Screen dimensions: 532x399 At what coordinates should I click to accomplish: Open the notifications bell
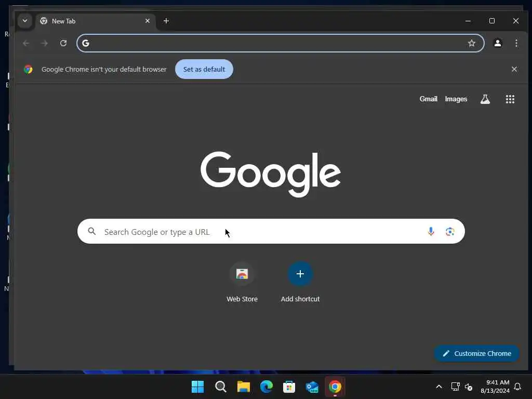(x=517, y=387)
